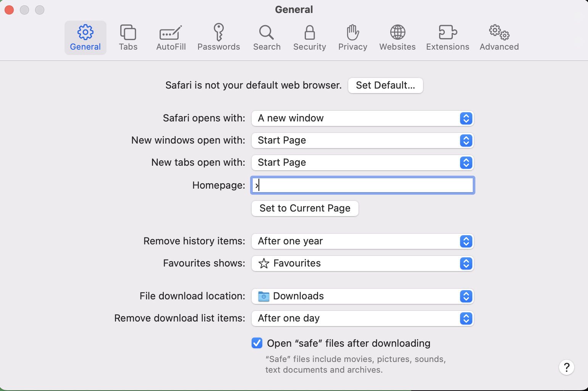Open the Privacy hand icon
Image resolution: width=588 pixels, height=391 pixels.
353,32
